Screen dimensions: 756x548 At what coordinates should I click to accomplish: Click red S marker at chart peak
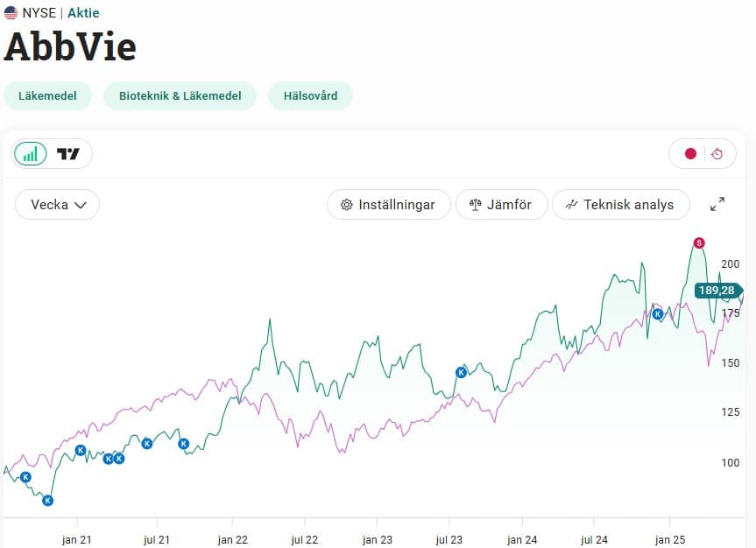tap(699, 242)
